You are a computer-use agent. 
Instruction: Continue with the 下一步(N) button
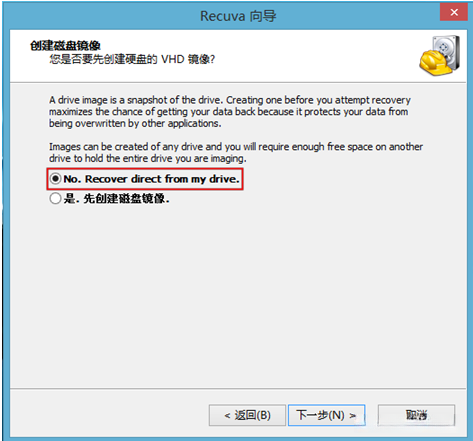click(x=327, y=415)
